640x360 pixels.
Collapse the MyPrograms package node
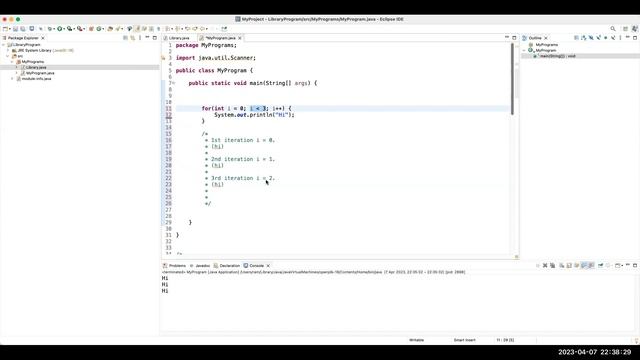click(x=13, y=62)
